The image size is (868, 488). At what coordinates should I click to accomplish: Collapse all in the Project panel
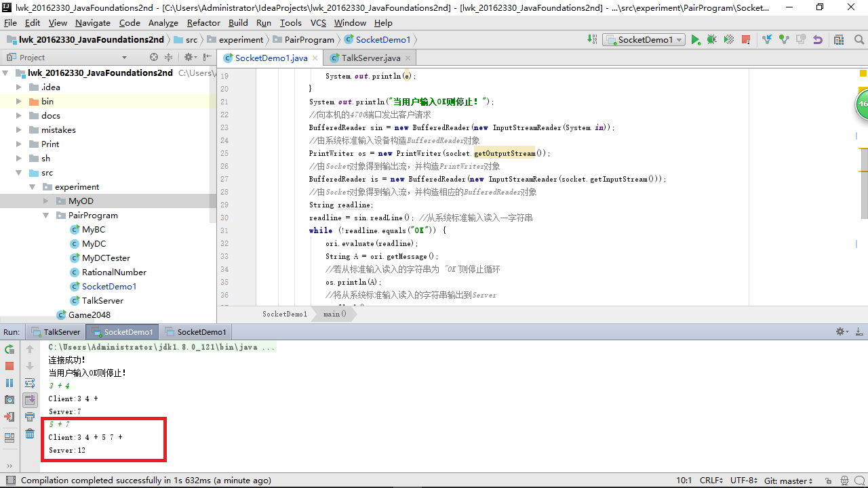tap(169, 58)
